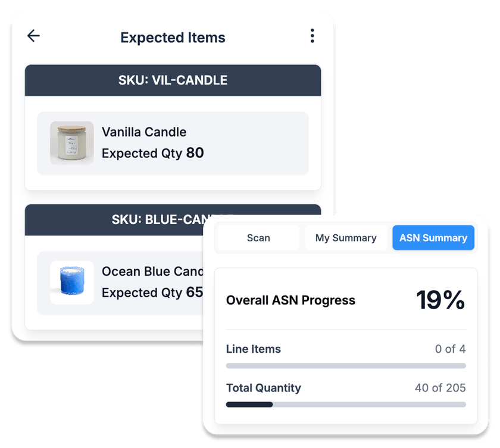The width and height of the screenshot is (500, 448).
Task: Click the Vanilla Candle product thumbnail
Action: point(71,143)
